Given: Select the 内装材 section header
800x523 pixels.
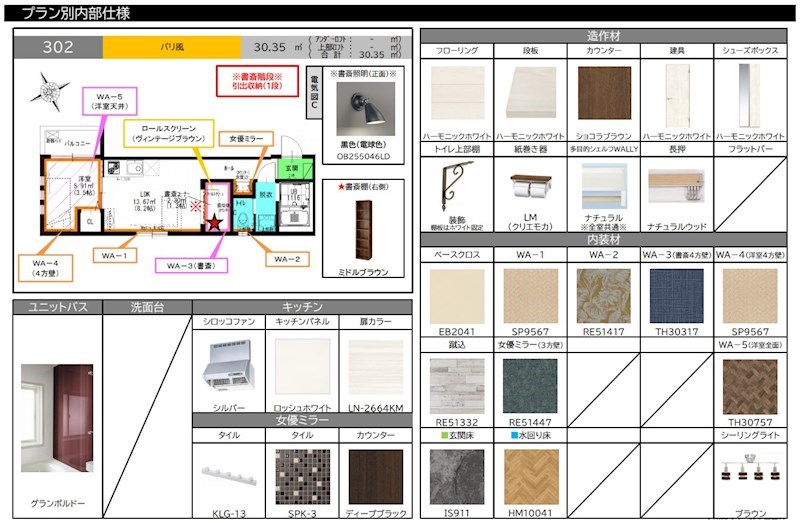Looking at the screenshot, I should (x=603, y=240).
